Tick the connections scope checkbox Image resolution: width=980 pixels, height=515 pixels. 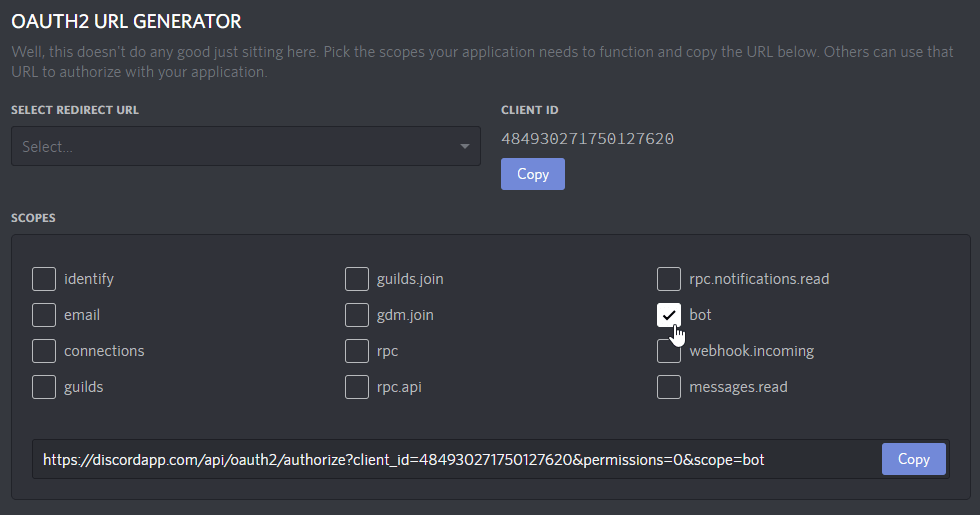coord(44,351)
